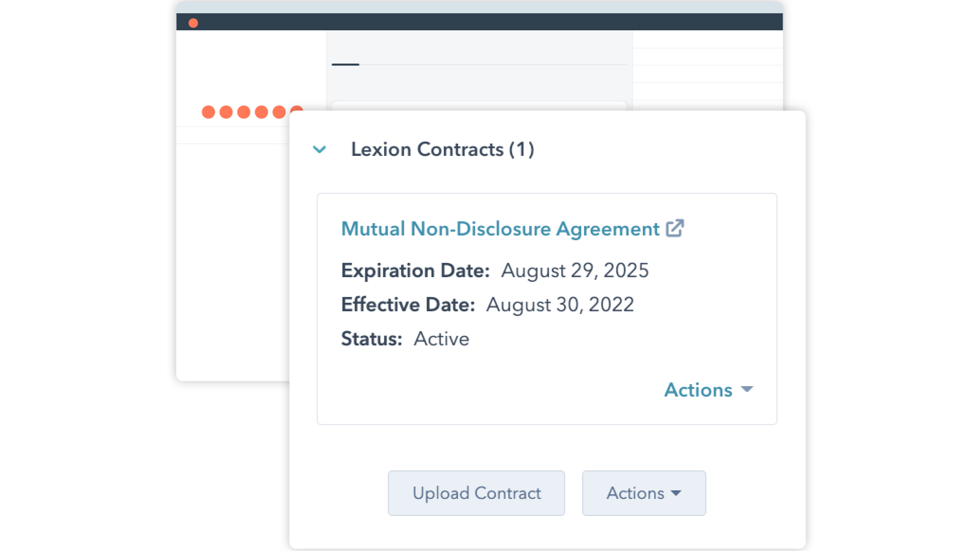Select the first orange carousel dot
Viewport: 980px width, 551px height.
[209, 112]
